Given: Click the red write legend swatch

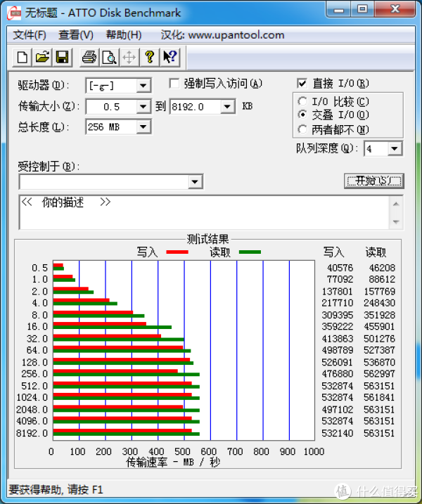Looking at the screenshot, I should pos(177,252).
